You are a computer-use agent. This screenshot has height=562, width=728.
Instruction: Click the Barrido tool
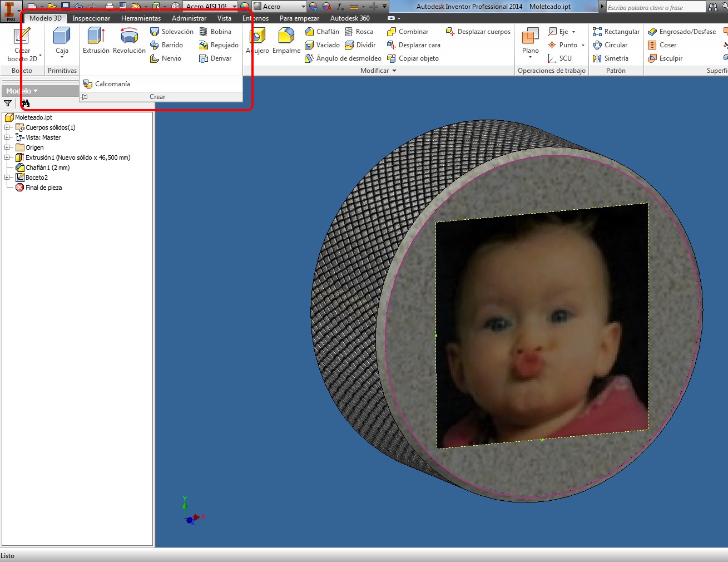[x=167, y=45]
